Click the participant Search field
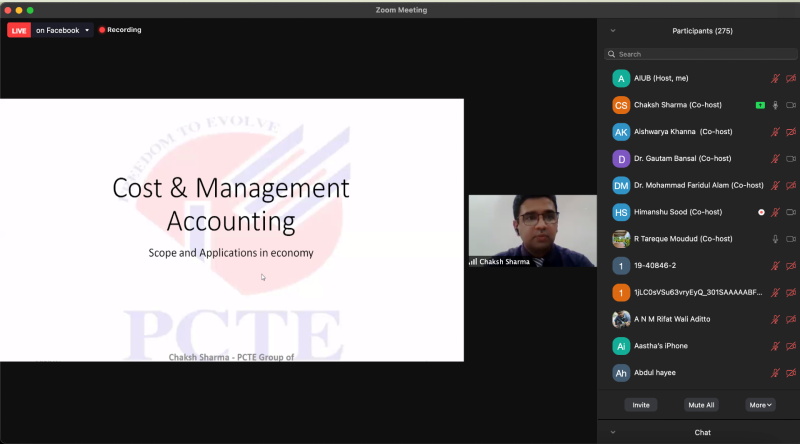This screenshot has width=800, height=444. (x=700, y=54)
